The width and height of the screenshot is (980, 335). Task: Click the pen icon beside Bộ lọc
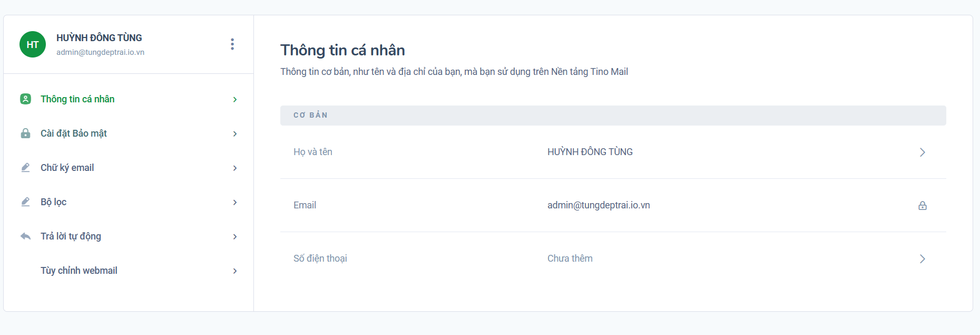coord(25,202)
